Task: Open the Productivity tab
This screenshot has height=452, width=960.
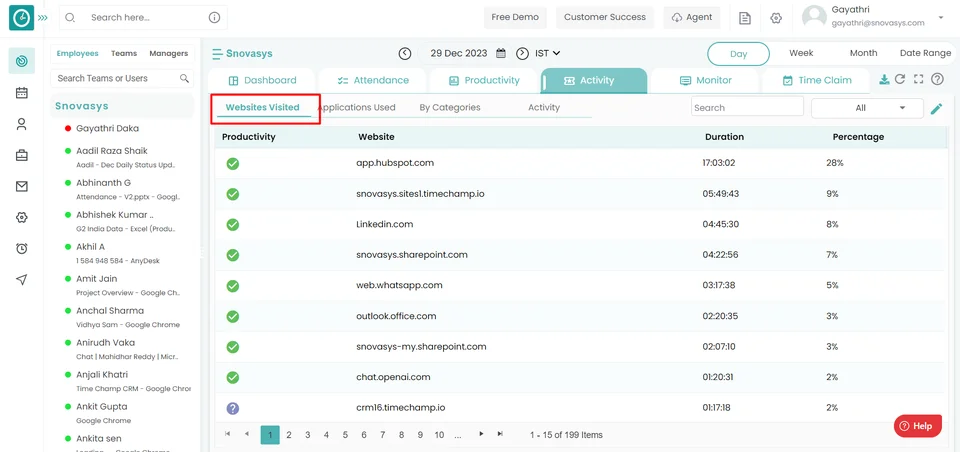Action: click(x=484, y=80)
